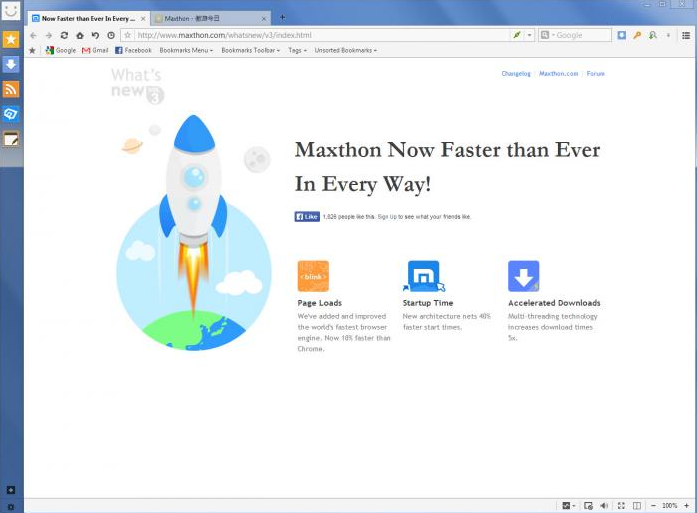697x513 pixels.
Task: Expand the Bookmarks Toolbar folder
Action: click(x=251, y=50)
